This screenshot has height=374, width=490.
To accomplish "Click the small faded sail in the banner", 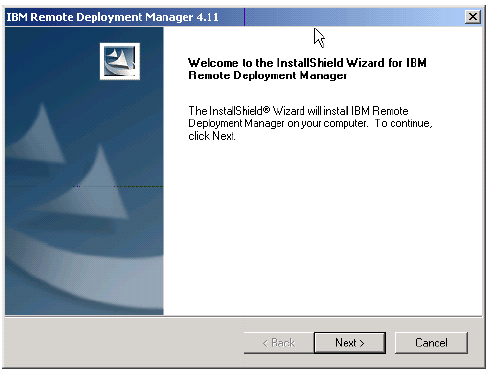I will (x=40, y=137).
